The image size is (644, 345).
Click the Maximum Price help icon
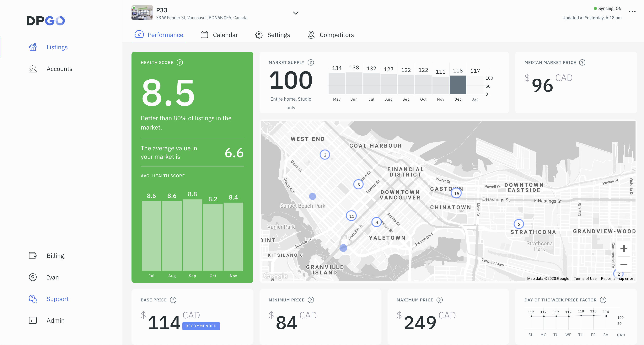[439, 300]
